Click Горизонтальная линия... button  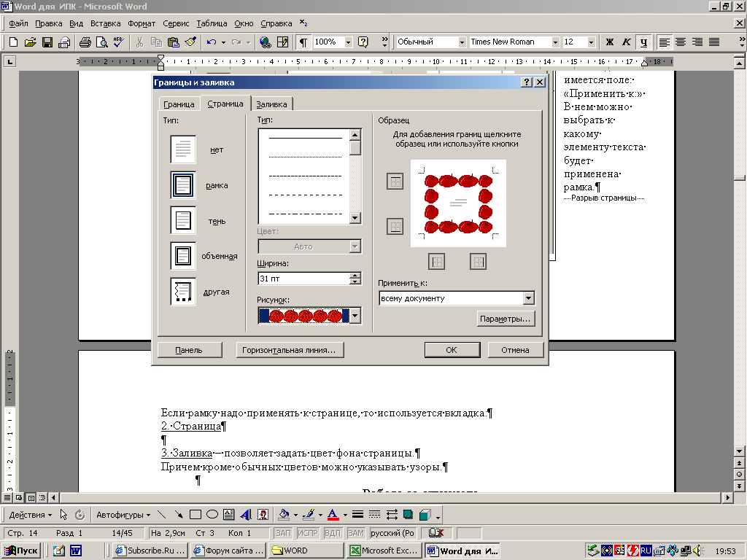pyautogui.click(x=289, y=350)
